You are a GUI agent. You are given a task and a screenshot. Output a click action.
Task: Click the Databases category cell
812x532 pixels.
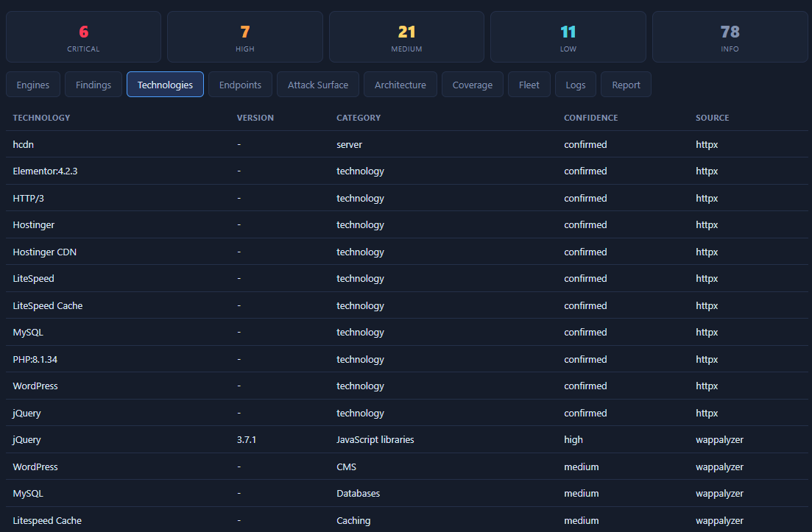click(x=359, y=493)
